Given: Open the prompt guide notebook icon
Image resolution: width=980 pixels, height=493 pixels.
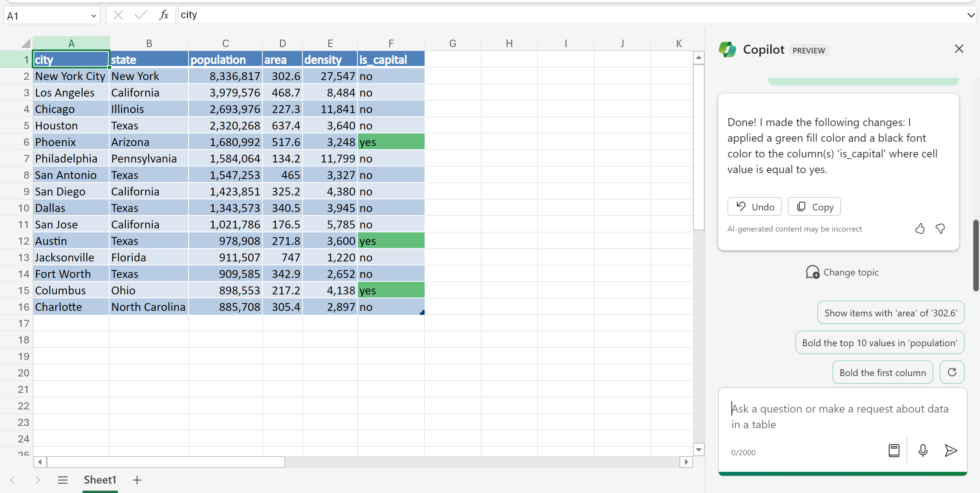Looking at the screenshot, I should [x=894, y=450].
